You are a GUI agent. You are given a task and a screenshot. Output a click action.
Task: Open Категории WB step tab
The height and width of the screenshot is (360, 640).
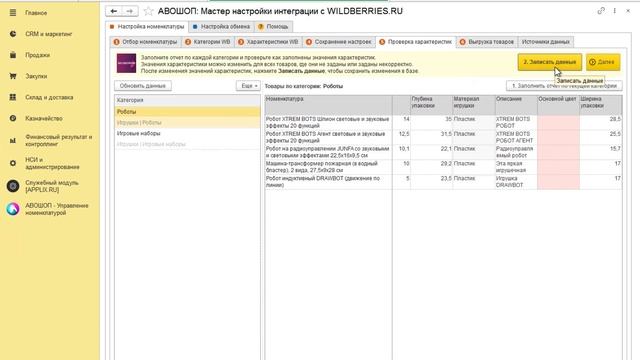(x=208, y=42)
